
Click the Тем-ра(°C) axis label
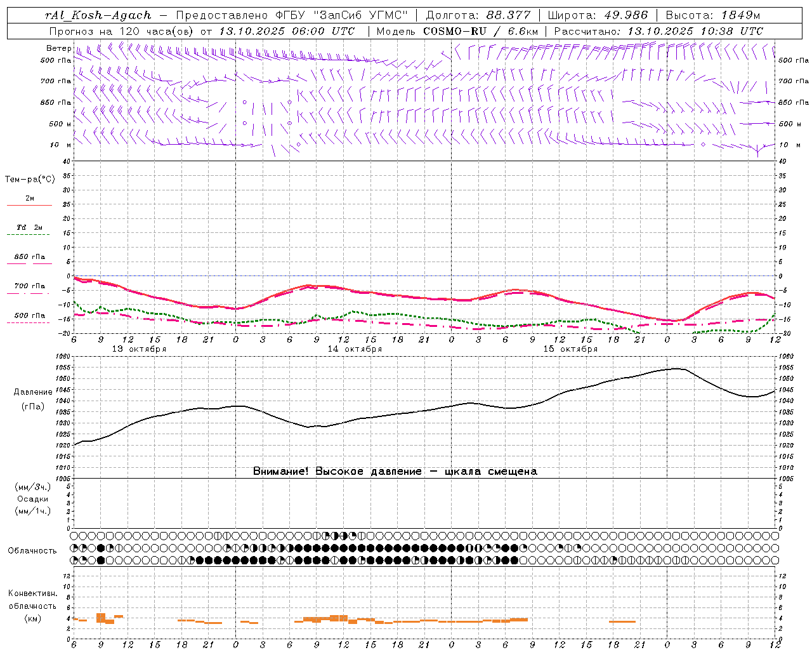[30, 180]
